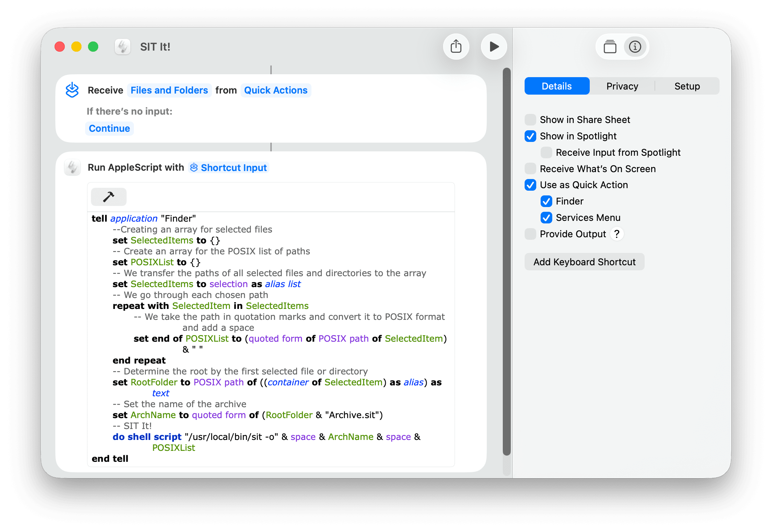
Task: Switch to the Setup tab
Action: 687,86
